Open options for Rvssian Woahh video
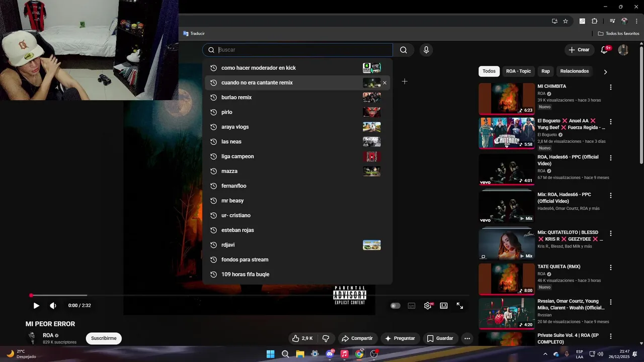 point(611,302)
